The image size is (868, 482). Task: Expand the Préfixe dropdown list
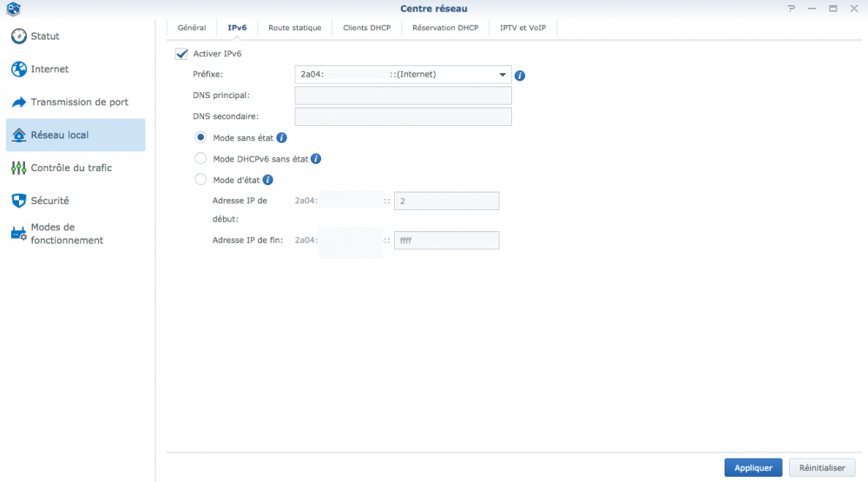click(x=503, y=75)
